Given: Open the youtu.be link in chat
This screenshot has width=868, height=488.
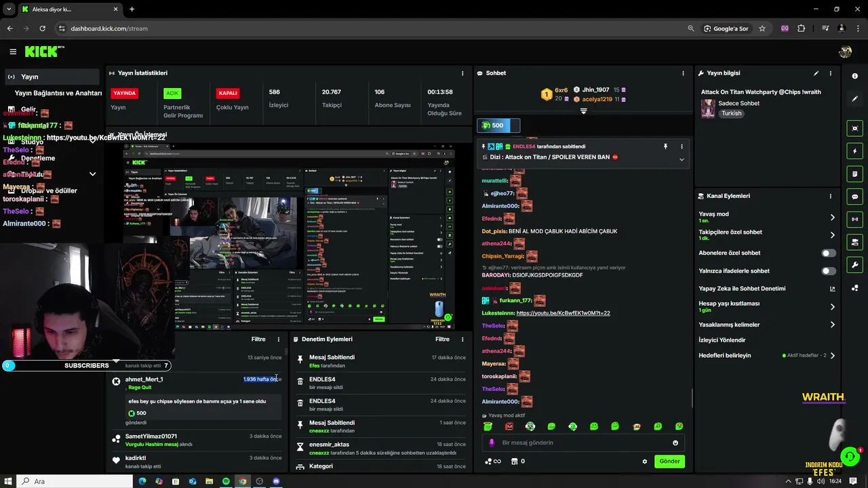Looking at the screenshot, I should click(563, 313).
